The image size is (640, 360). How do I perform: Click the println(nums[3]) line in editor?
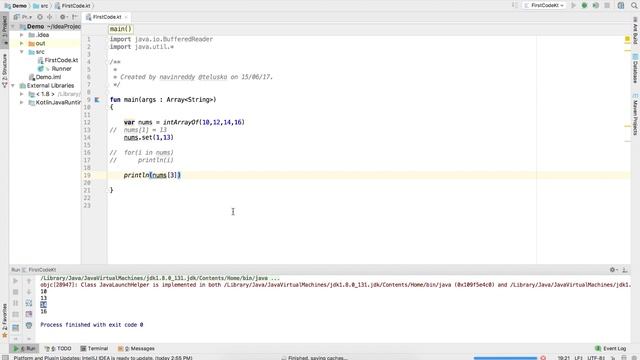[152, 175]
